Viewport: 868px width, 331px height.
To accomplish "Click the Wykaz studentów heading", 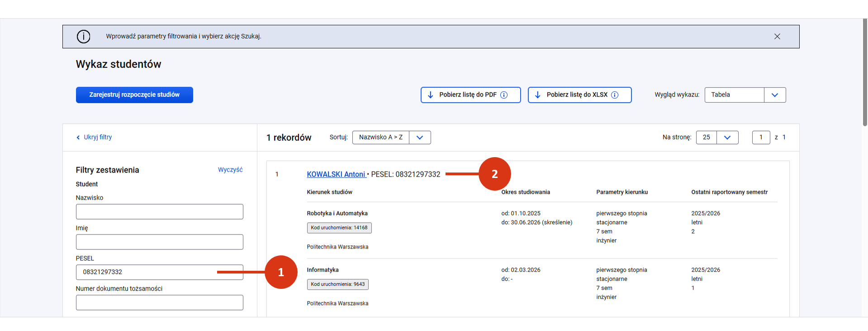I will 119,64.
